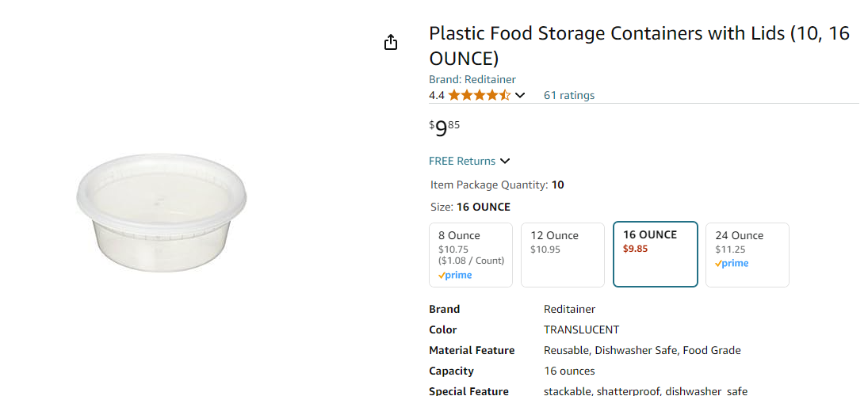Click the 16 ounces capacity value
Screen dimensions: 868x396
(x=569, y=371)
